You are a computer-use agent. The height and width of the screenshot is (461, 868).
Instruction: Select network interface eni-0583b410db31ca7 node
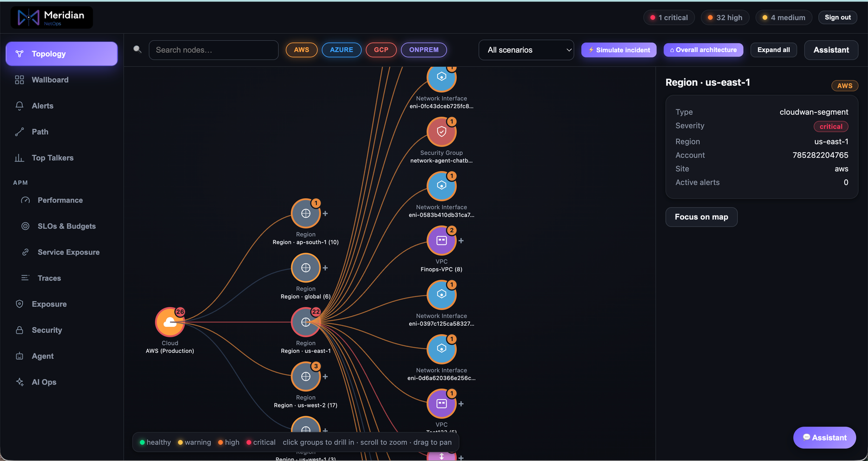point(442,186)
